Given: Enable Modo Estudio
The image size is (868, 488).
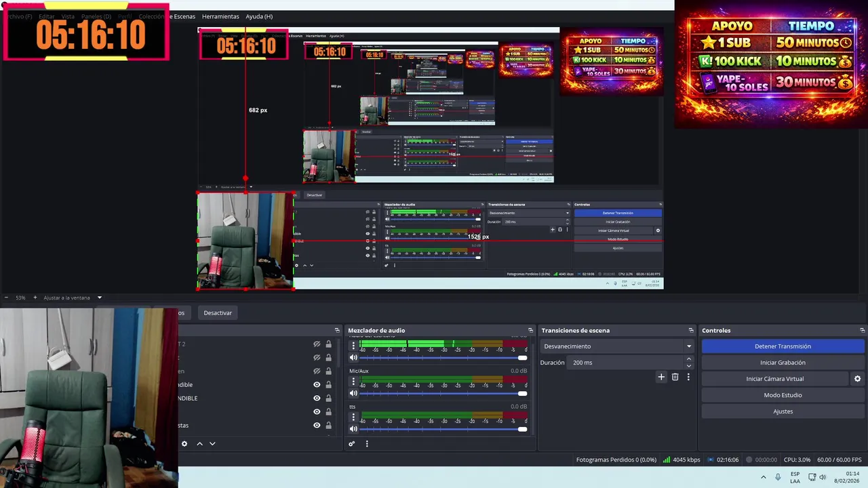Looking at the screenshot, I should click(x=783, y=395).
